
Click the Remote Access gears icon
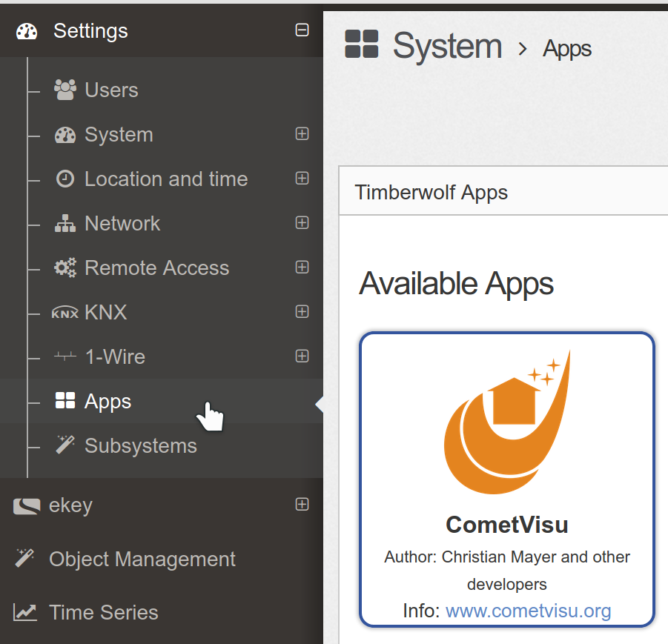click(x=65, y=268)
